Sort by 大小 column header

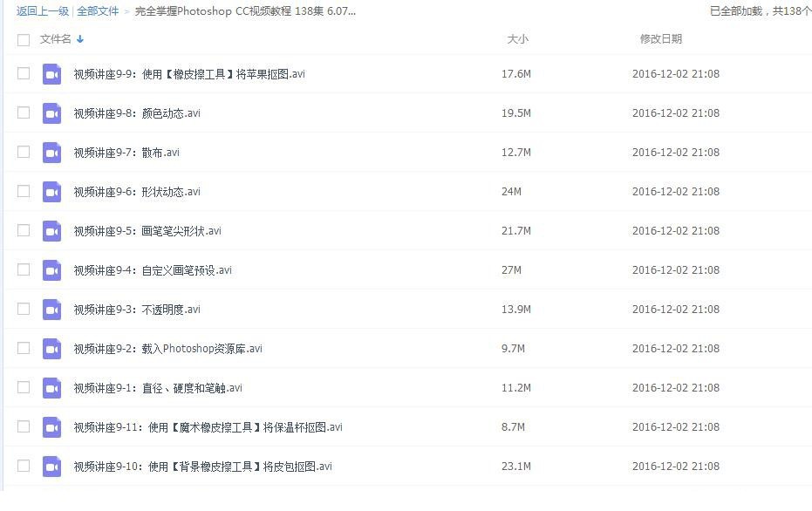[x=518, y=39]
